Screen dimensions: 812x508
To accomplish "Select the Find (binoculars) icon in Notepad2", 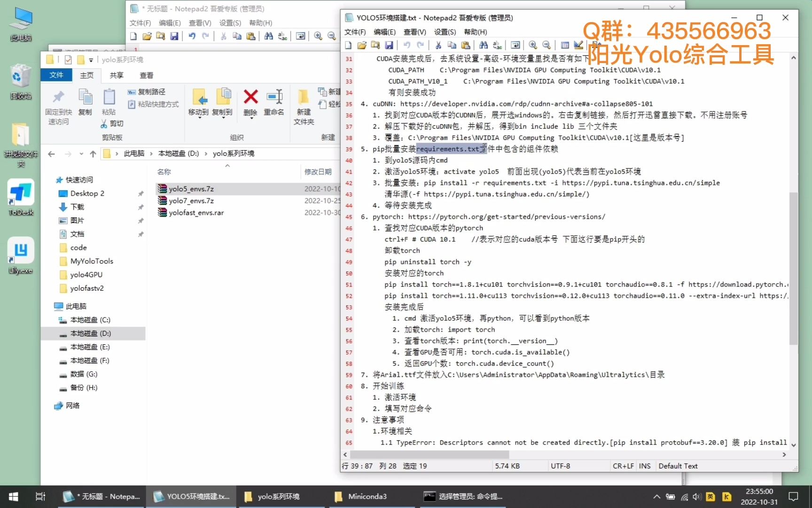I will click(484, 45).
